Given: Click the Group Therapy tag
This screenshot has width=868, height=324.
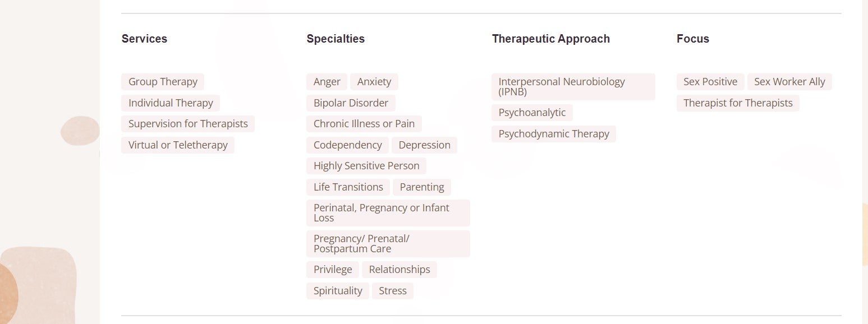Looking at the screenshot, I should coord(163,82).
